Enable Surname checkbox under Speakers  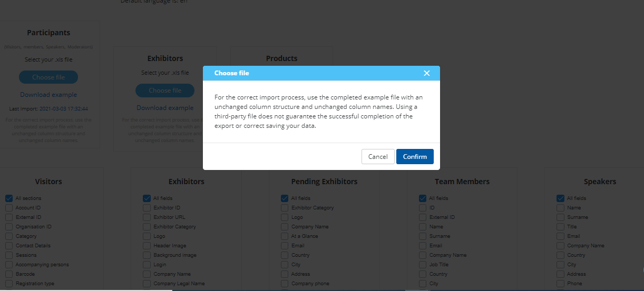(560, 217)
